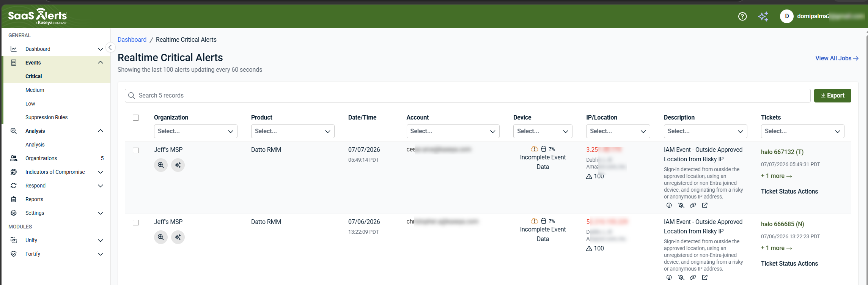Click Jeff's MSP in the 07/07/2026 row

[168, 150]
